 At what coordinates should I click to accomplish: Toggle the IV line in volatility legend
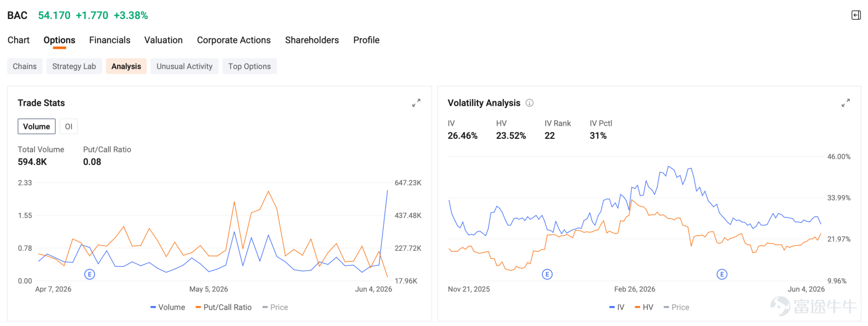click(617, 308)
